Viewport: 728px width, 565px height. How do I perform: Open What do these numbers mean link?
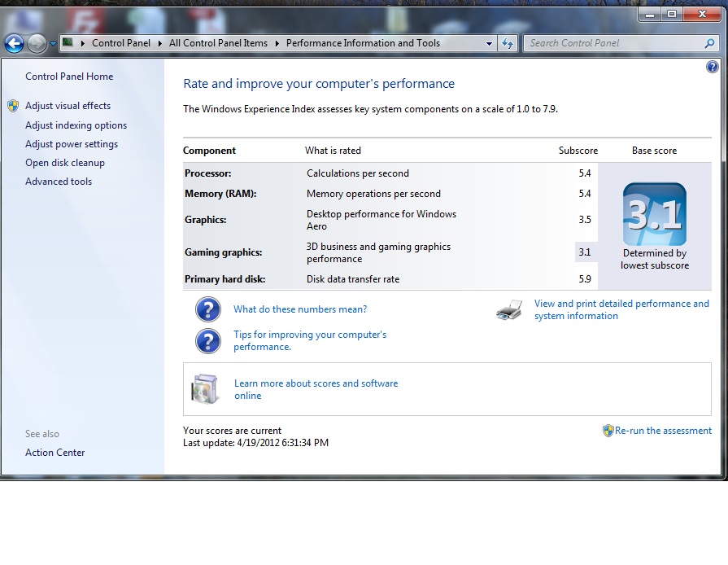(x=300, y=309)
